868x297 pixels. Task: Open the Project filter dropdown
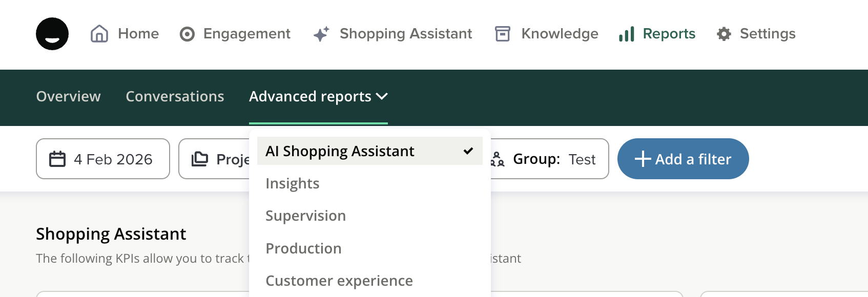[215, 159]
